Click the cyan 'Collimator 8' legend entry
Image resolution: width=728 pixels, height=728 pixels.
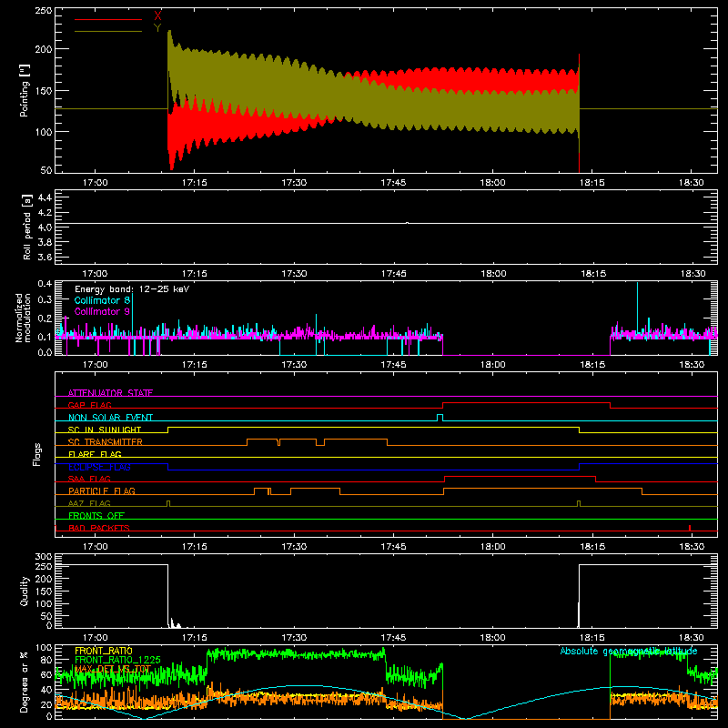[x=102, y=300]
